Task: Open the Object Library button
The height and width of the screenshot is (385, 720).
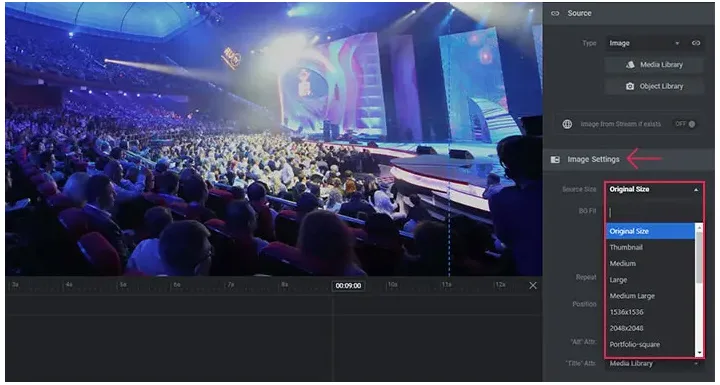Action: [654, 86]
